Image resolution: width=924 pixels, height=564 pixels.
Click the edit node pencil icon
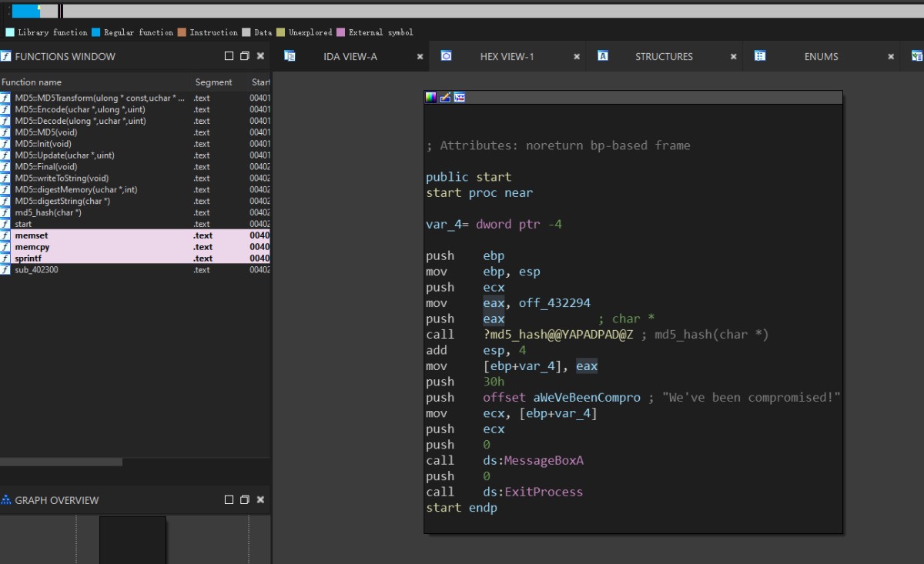click(x=445, y=98)
